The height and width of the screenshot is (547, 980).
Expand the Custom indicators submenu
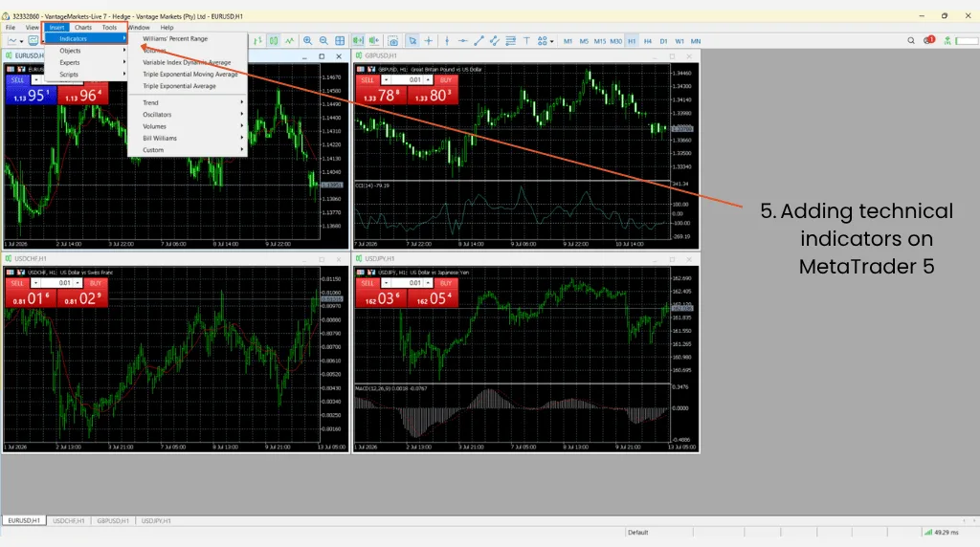pyautogui.click(x=188, y=150)
